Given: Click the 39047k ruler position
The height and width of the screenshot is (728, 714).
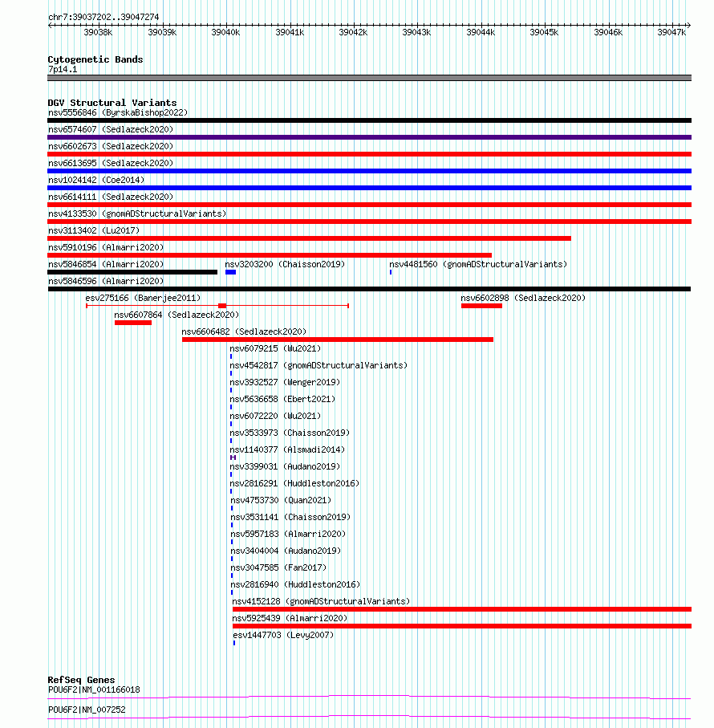Looking at the screenshot, I should click(x=671, y=32).
